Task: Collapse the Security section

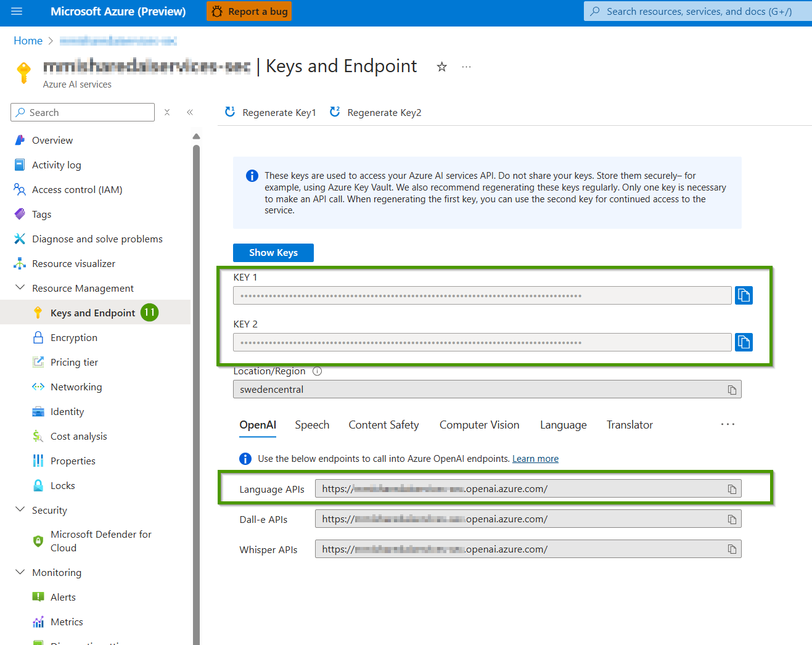Action: coord(20,510)
